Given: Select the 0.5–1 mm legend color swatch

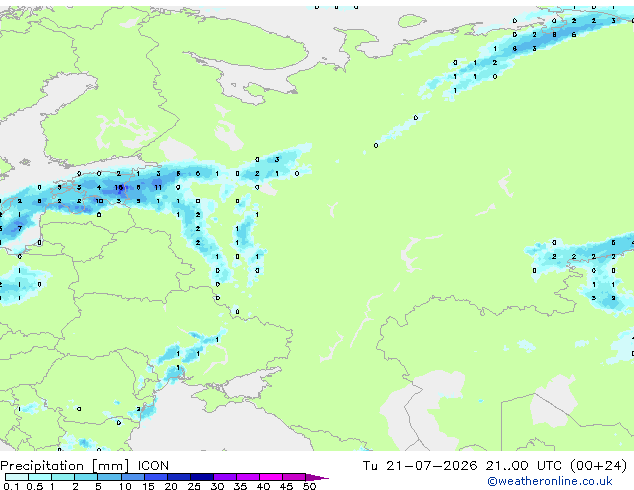Looking at the screenshot, I should coord(40,477).
